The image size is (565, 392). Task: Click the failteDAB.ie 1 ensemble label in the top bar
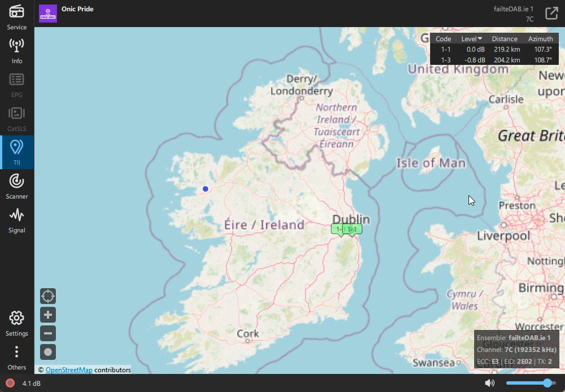514,9
